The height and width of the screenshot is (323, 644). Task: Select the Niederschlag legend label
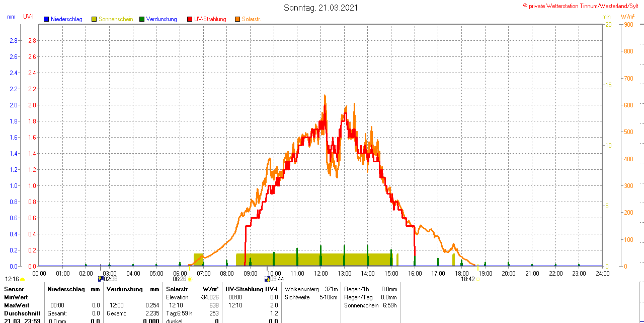tap(66, 19)
